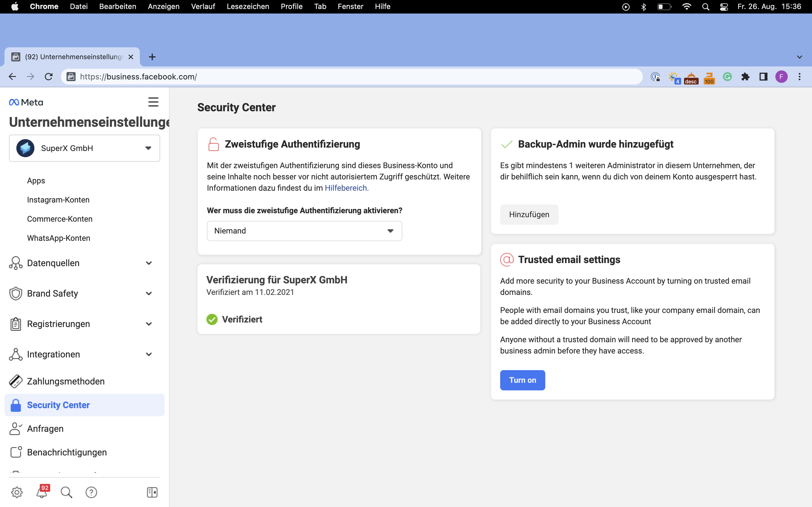Select Zahlungsmethoden in the sidebar
Screen dimensions: 812x507
[x=66, y=381]
